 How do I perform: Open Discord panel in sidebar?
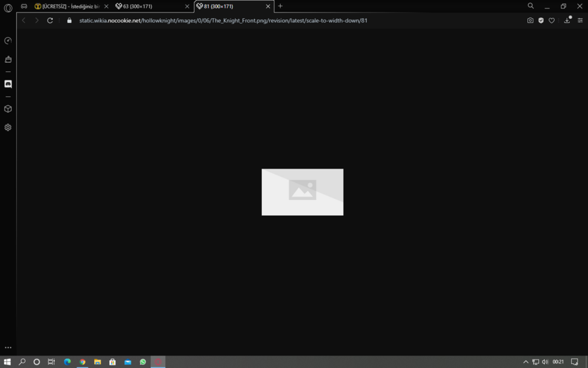click(8, 84)
